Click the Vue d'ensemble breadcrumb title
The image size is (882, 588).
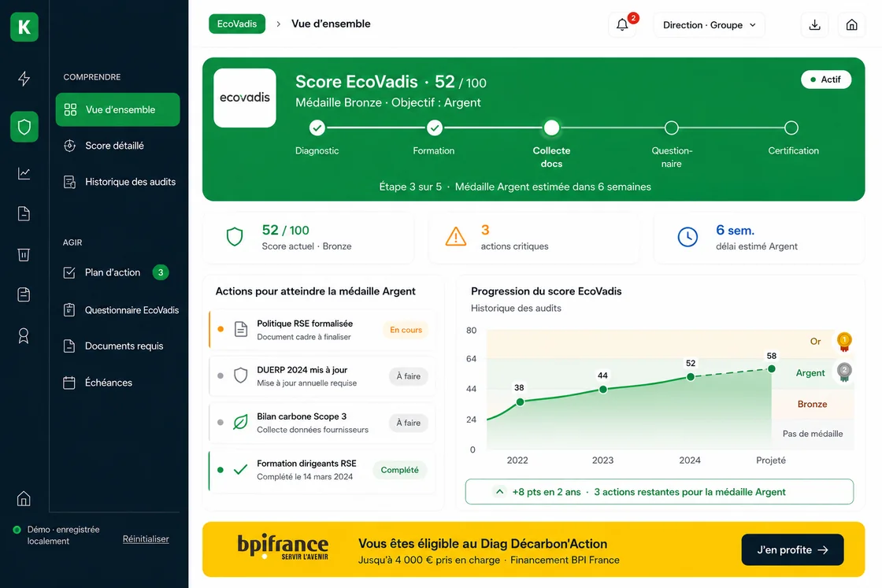coord(331,24)
